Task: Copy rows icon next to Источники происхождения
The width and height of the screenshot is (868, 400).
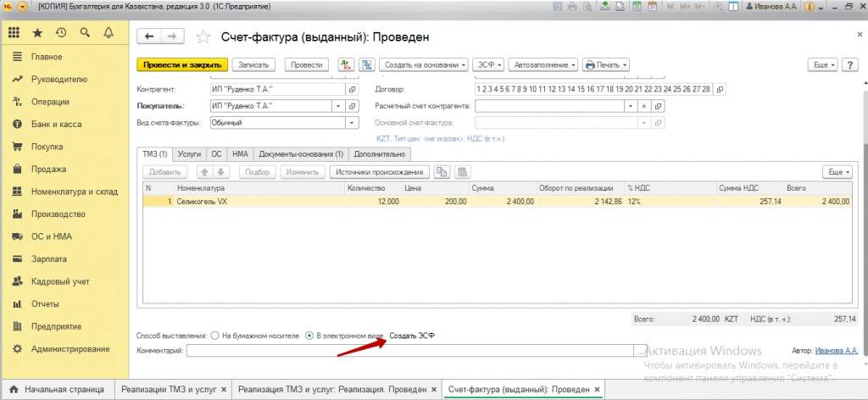Action: [442, 172]
